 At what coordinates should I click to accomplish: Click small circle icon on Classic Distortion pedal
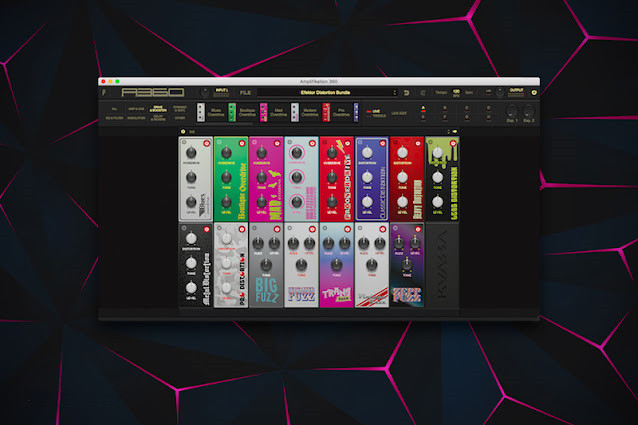tap(360, 142)
